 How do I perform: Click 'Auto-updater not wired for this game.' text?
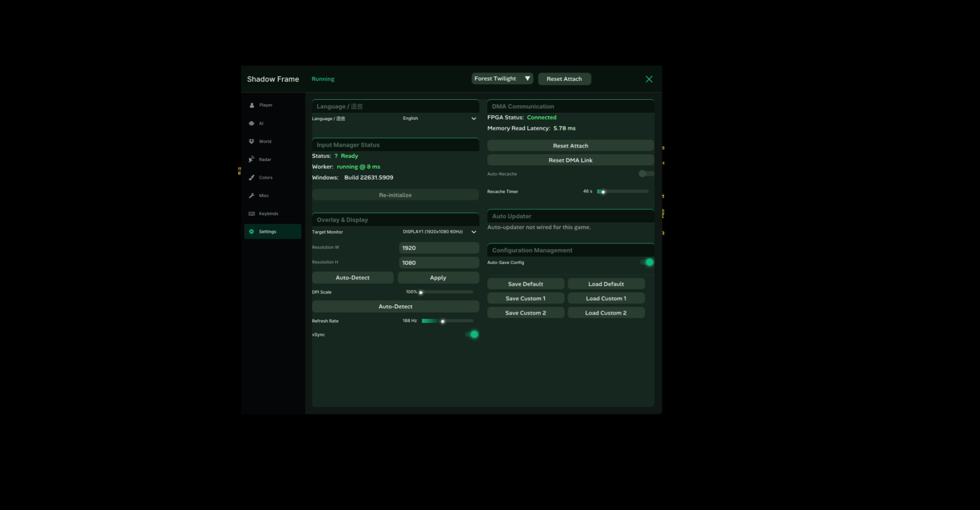click(x=539, y=227)
